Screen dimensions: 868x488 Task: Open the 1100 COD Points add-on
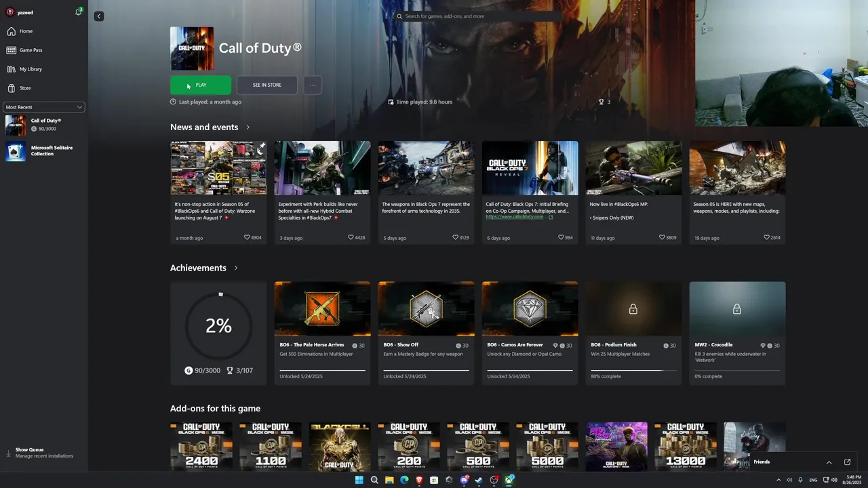(271, 447)
